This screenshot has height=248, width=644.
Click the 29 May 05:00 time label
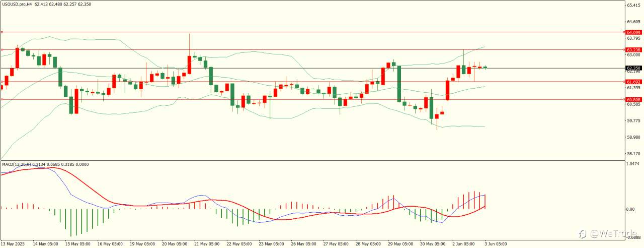pyautogui.click(x=399, y=244)
